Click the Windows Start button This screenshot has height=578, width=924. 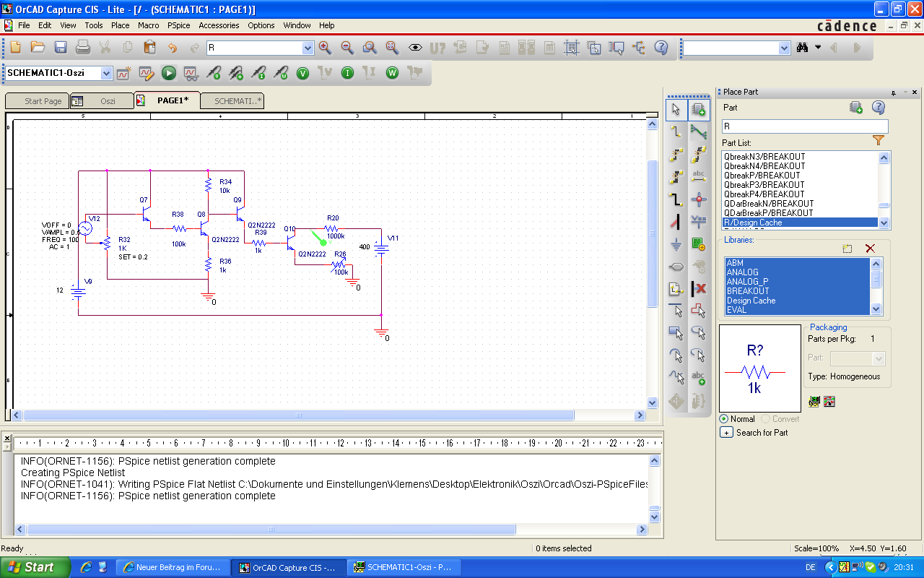click(x=35, y=567)
